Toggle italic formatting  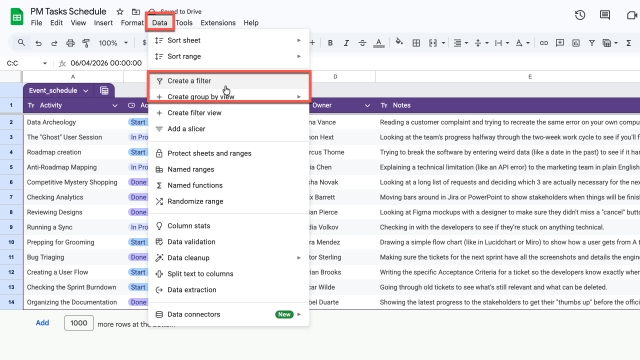[346, 43]
